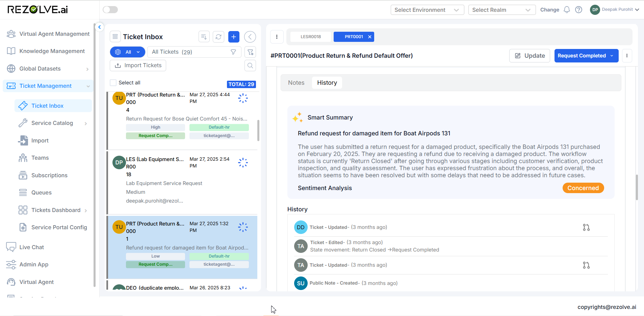644x316 pixels.
Task: Switch to the History tab
Action: pos(327,83)
